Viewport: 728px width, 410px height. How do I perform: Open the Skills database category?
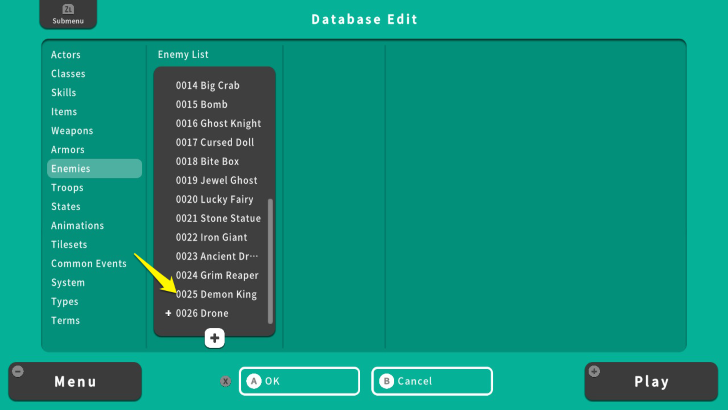64,93
